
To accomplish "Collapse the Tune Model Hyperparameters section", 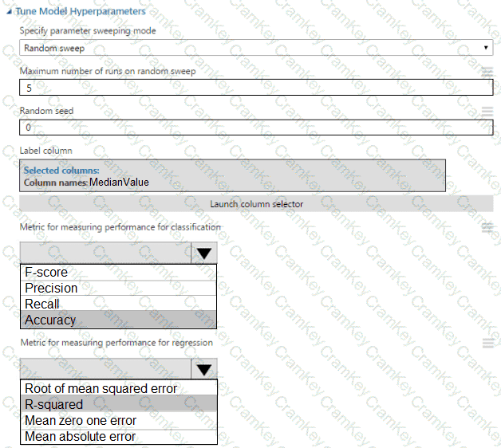I will coord(10,12).
